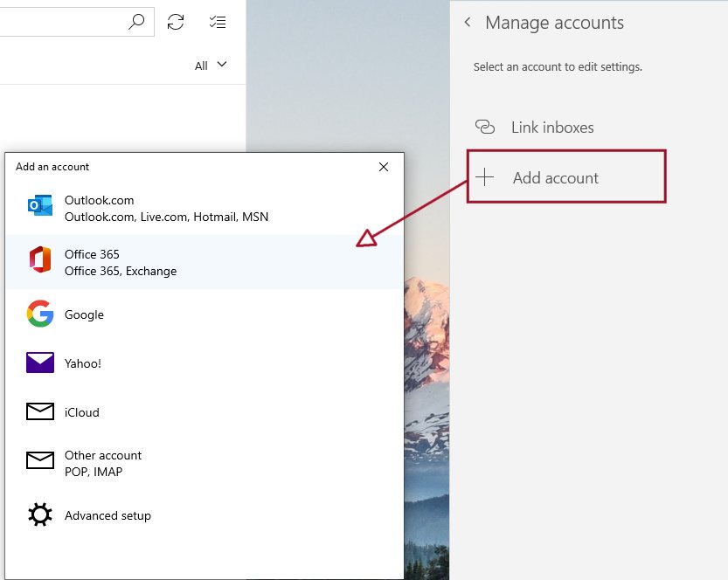728x580 pixels.
Task: Click 'Select an account to edit settings.' text
Action: pos(558,66)
